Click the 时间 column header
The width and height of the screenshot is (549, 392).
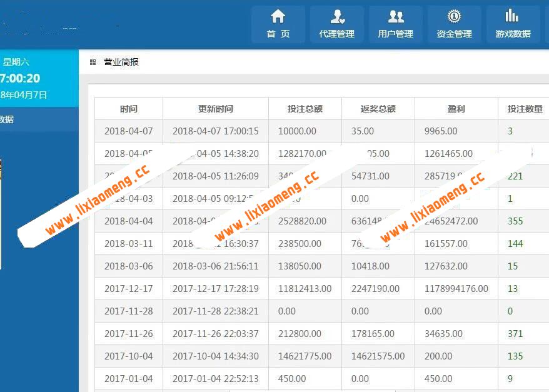[x=128, y=108]
